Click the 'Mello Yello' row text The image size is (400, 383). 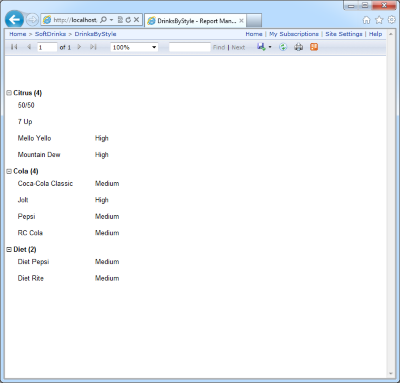[x=34, y=138]
